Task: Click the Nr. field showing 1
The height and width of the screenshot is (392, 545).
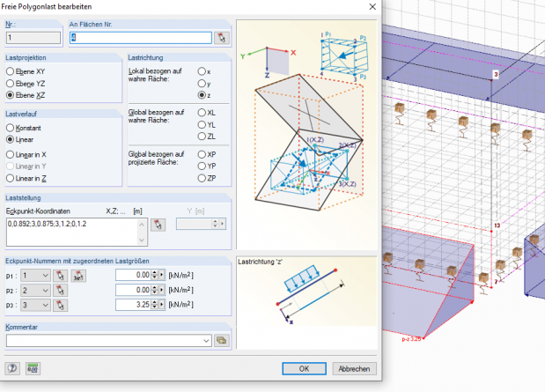Action: (x=33, y=38)
